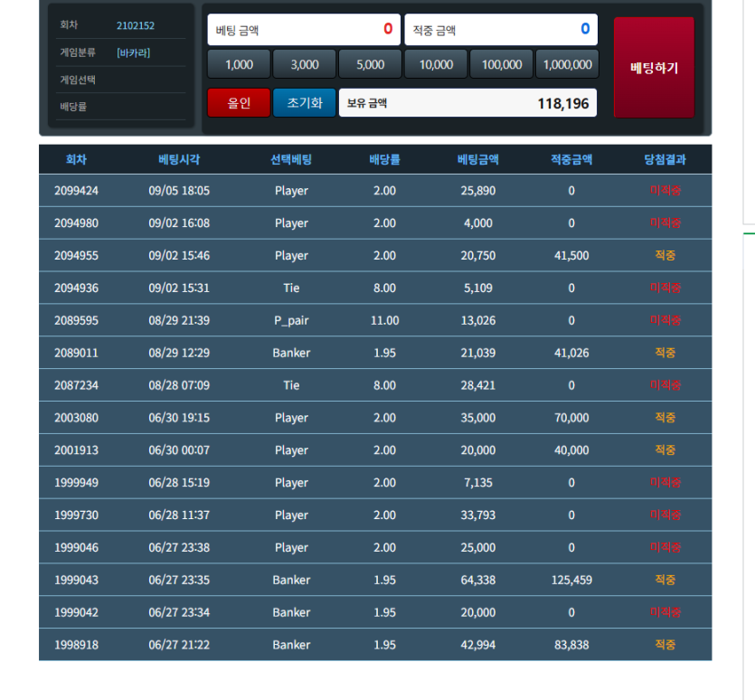Click the 1,000 bet amount button
Image resolution: width=755 pixels, height=700 pixels.
click(x=239, y=64)
